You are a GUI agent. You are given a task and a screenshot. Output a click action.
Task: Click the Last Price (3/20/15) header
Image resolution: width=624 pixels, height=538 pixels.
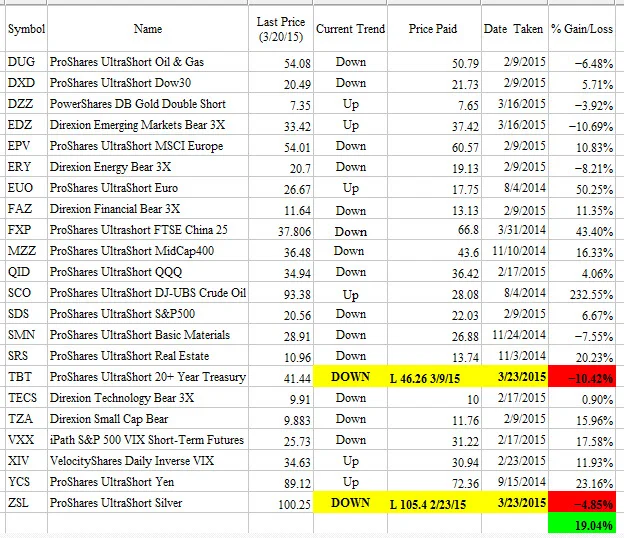281,29
